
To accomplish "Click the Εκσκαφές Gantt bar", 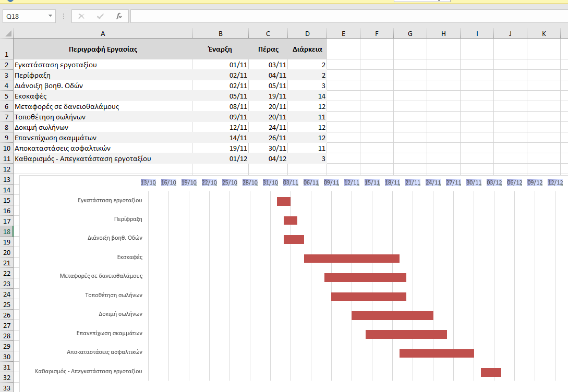I will 352,259.
